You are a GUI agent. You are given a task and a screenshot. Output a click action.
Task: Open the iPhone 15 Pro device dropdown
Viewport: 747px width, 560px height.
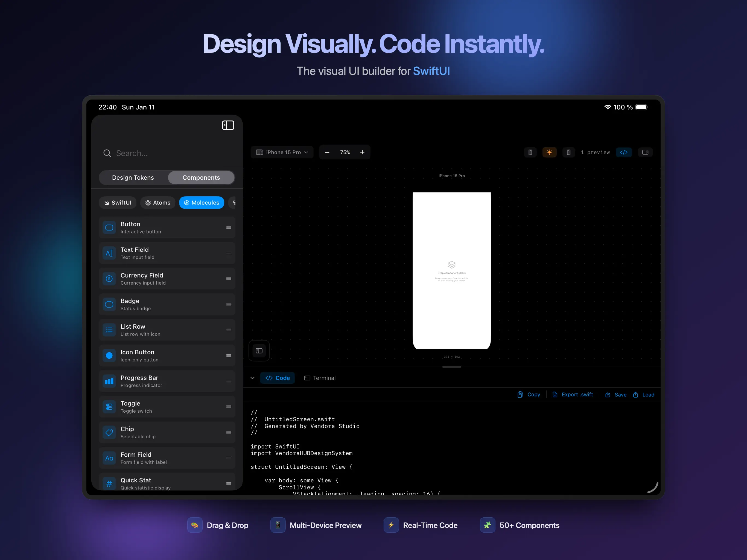(x=282, y=152)
